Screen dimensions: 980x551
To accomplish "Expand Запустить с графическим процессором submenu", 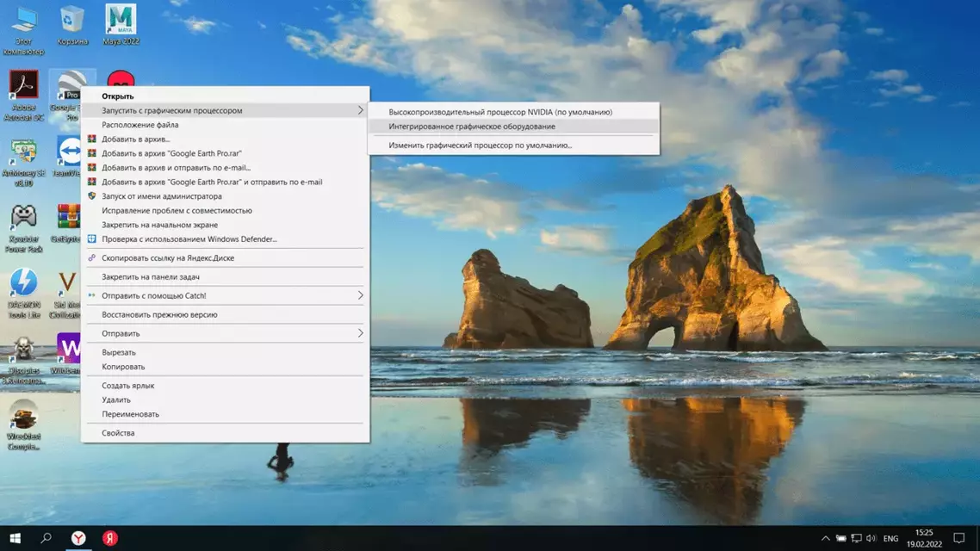I will pyautogui.click(x=225, y=110).
